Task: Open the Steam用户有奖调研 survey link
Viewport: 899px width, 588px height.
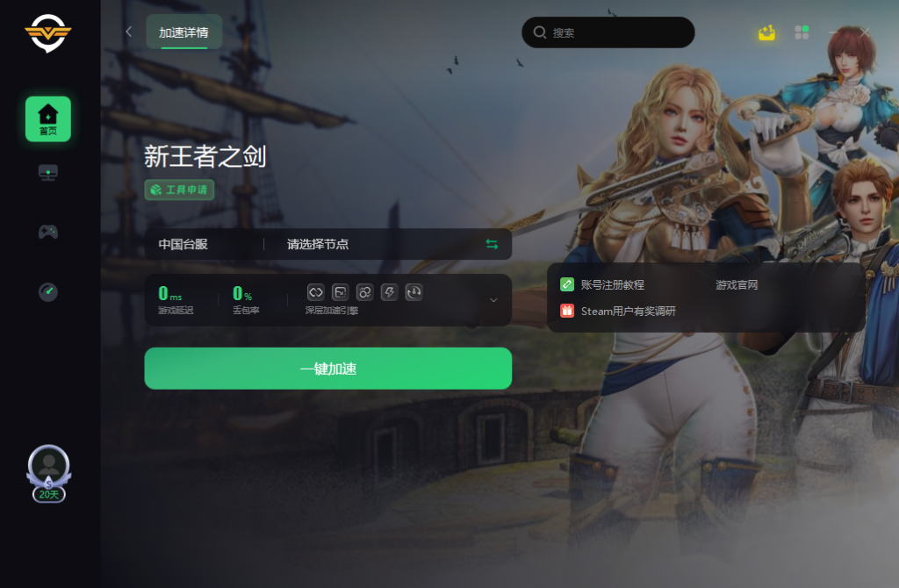Action: (629, 312)
